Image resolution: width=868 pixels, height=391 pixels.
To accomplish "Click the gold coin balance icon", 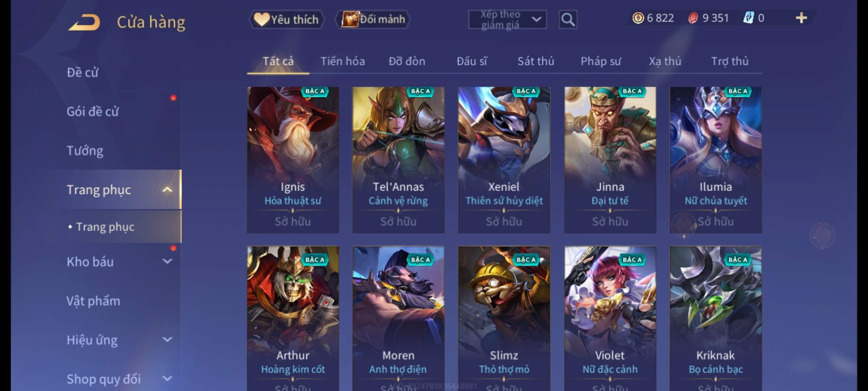I will pyautogui.click(x=638, y=18).
